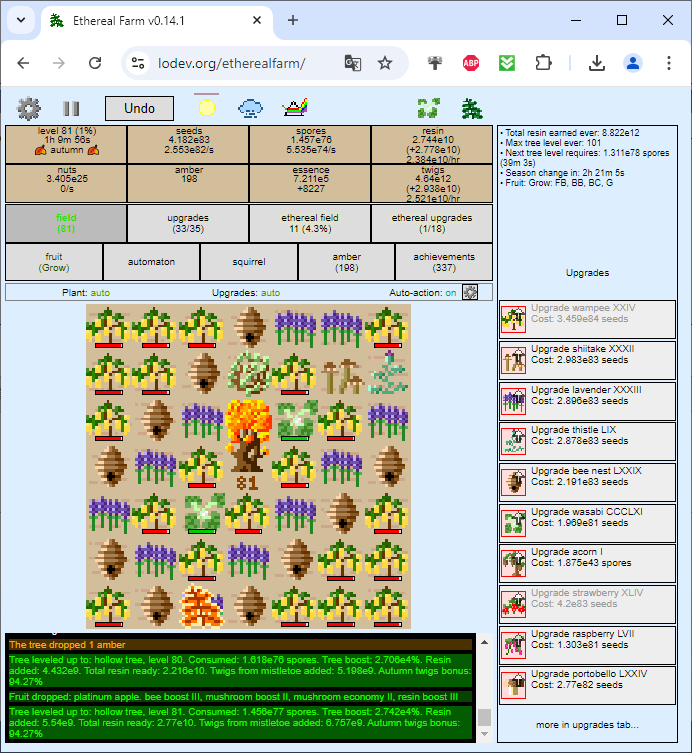The width and height of the screenshot is (692, 753).
Task: Click the level 81 autumn info cell
Action: pos(66,145)
